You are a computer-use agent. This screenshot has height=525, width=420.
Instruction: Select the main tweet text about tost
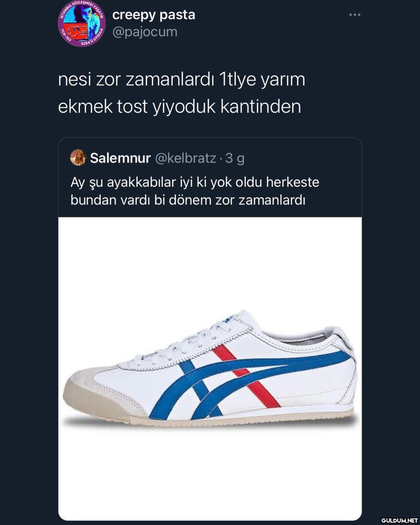(182, 93)
